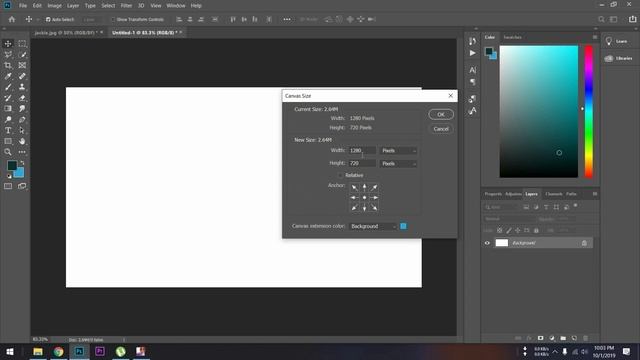Open the Edit Toolbar ellipsis in toolbox

[x=22, y=152]
